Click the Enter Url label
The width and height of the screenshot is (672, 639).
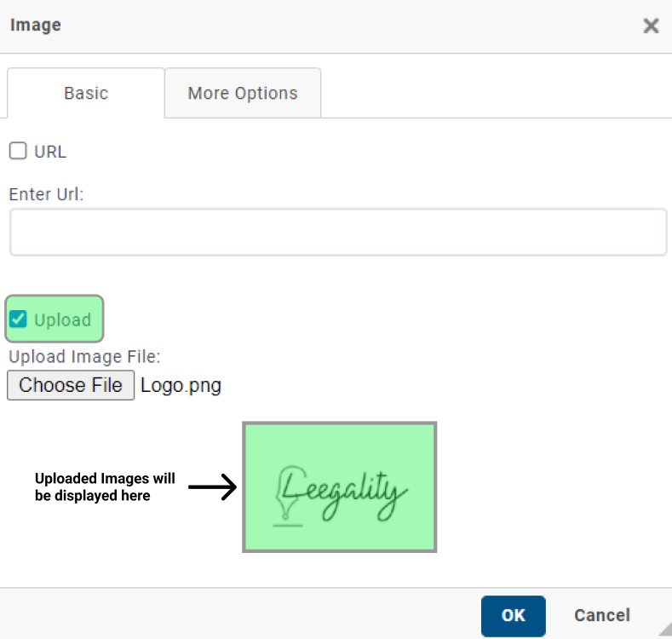(x=46, y=194)
